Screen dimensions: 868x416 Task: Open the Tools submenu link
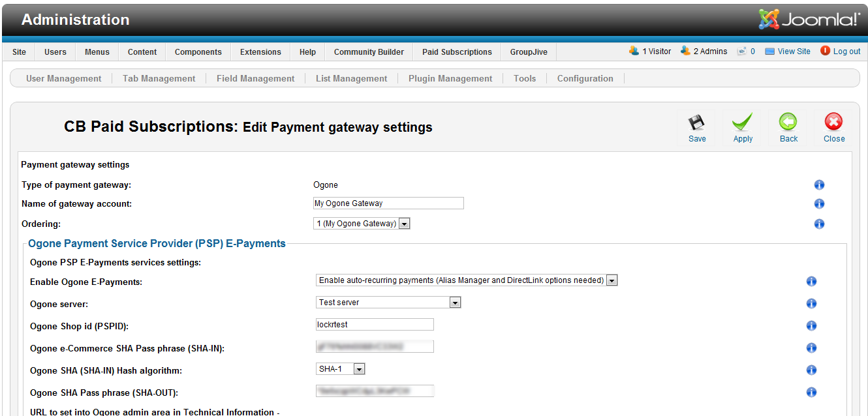[525, 79]
